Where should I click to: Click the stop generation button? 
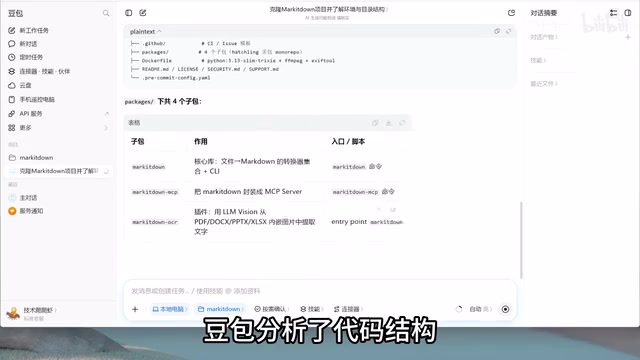click(x=505, y=309)
